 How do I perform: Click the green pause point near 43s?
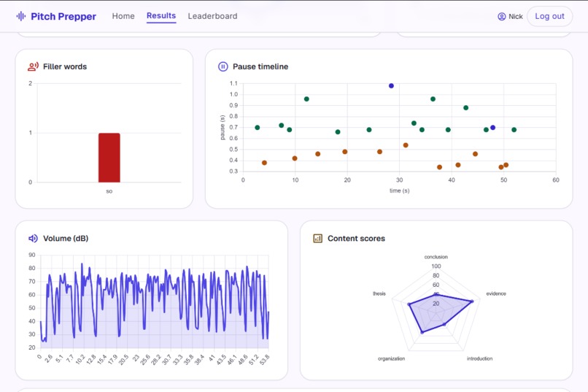pyautogui.click(x=465, y=107)
